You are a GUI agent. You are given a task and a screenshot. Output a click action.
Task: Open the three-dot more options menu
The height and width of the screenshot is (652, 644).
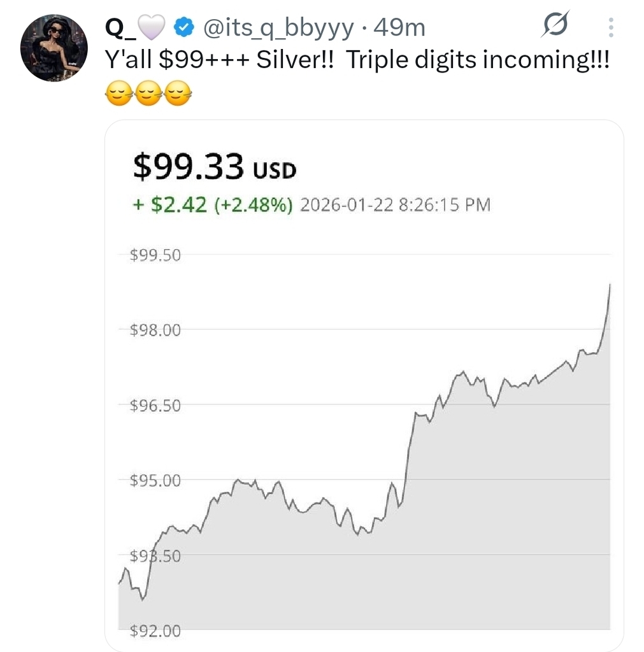[611, 27]
